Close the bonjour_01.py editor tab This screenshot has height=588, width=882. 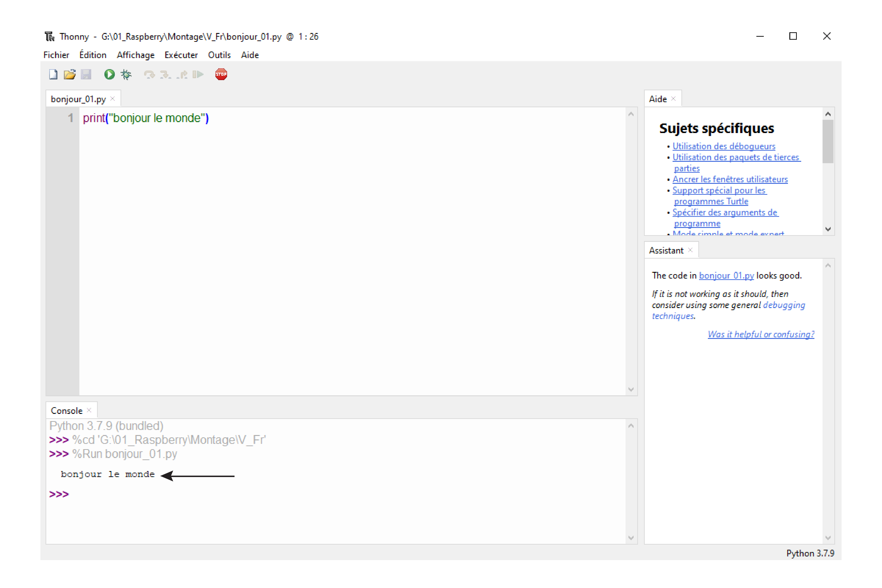[113, 99]
